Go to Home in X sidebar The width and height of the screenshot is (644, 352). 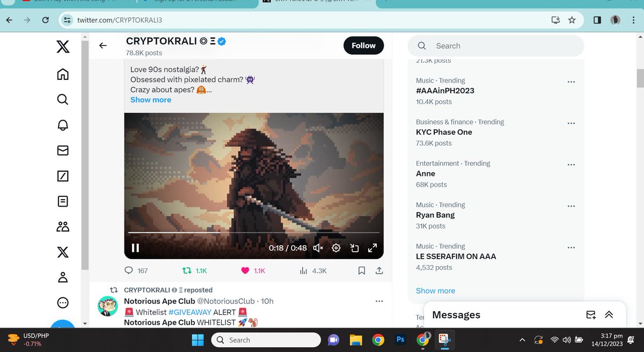click(63, 74)
